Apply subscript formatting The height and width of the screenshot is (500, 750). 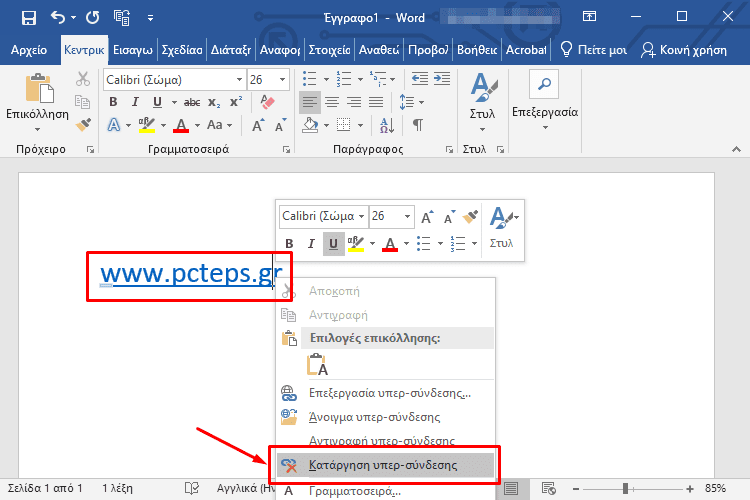(214, 102)
